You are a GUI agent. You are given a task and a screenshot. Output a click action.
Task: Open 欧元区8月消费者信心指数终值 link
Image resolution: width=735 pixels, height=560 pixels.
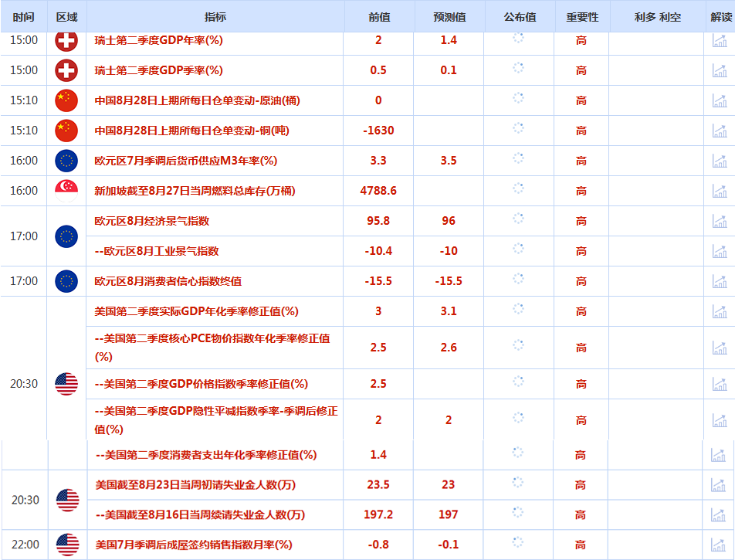168,281
